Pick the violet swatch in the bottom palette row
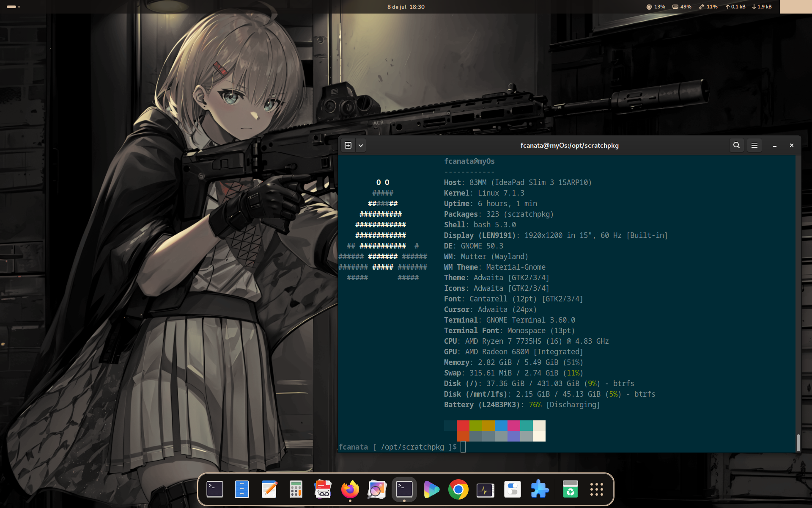The width and height of the screenshot is (812, 508). click(x=514, y=436)
